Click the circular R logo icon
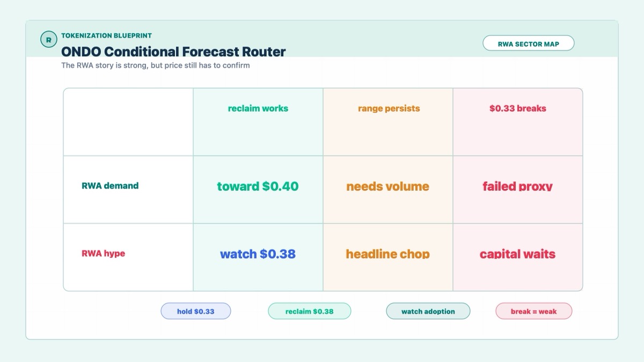 (x=49, y=40)
